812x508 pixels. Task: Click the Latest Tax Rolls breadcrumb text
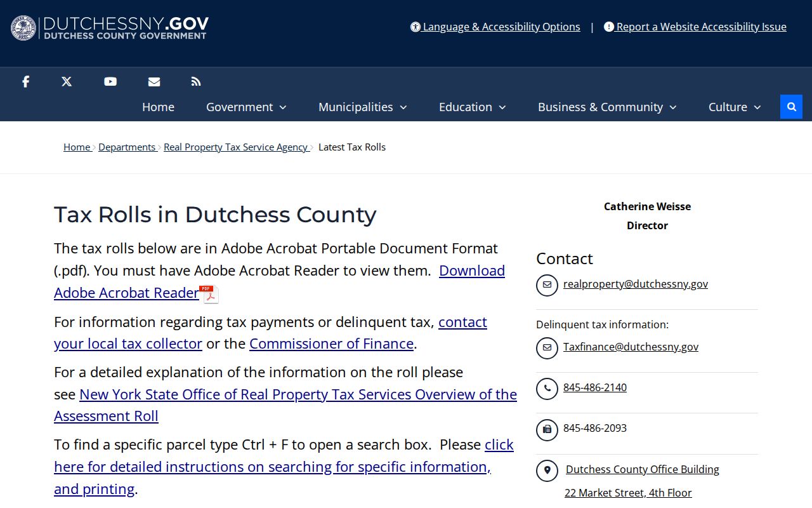click(x=352, y=147)
